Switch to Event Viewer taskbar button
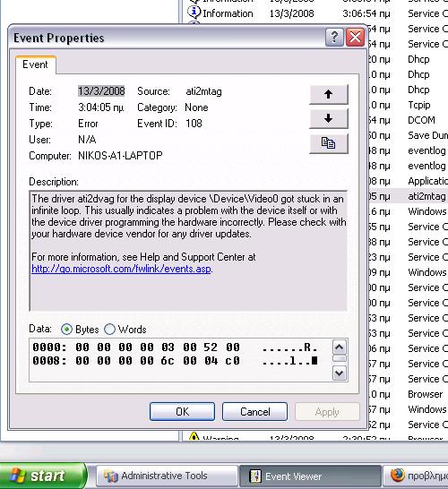The width and height of the screenshot is (448, 489). pyautogui.click(x=310, y=476)
